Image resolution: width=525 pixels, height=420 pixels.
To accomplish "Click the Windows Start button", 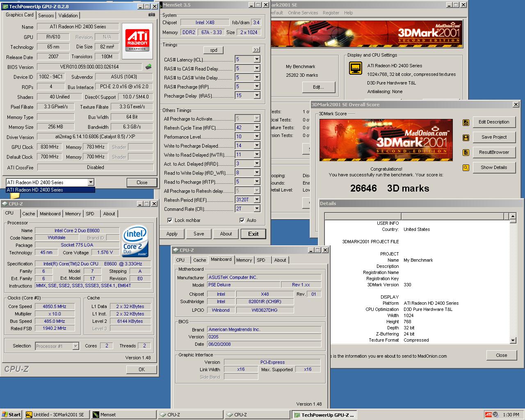I will pos(11,415).
